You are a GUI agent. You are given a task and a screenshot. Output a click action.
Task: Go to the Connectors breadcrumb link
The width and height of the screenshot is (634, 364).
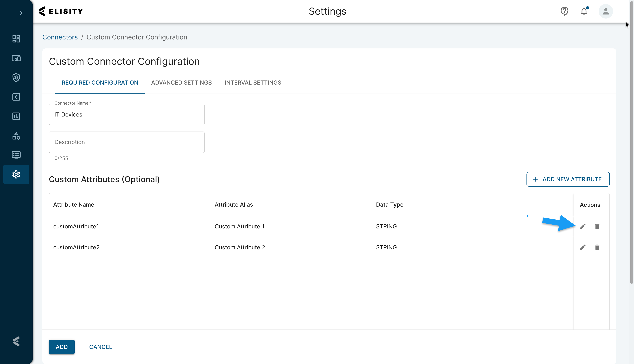tap(60, 37)
